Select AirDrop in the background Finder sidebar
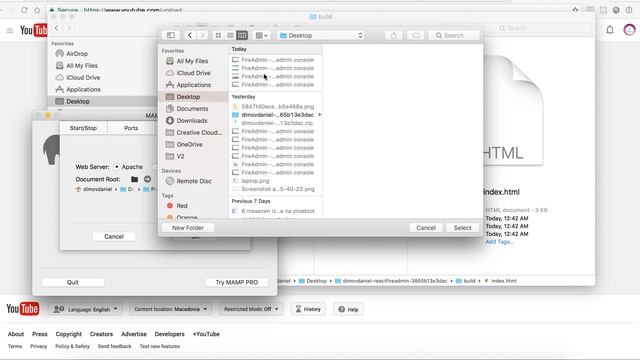This screenshot has height=360, width=640. [x=77, y=53]
